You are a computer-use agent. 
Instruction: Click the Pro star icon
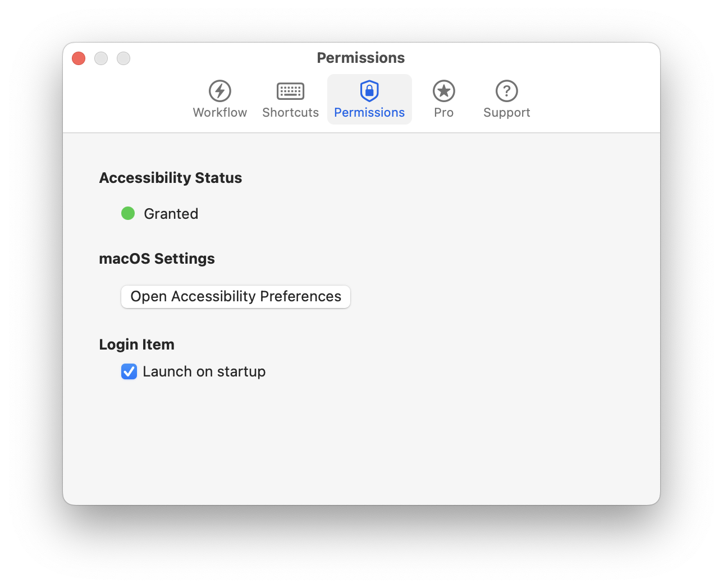coord(443,91)
